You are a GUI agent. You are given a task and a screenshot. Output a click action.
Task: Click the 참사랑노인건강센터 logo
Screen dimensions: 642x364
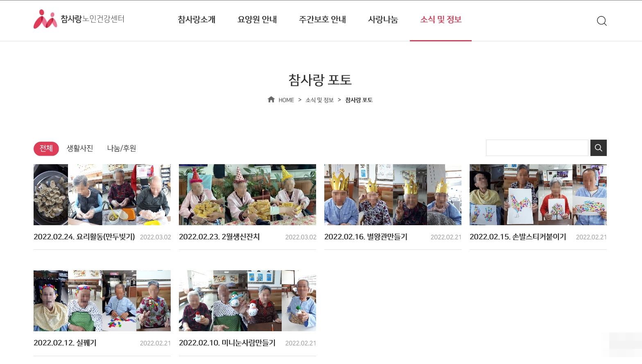coord(79,19)
